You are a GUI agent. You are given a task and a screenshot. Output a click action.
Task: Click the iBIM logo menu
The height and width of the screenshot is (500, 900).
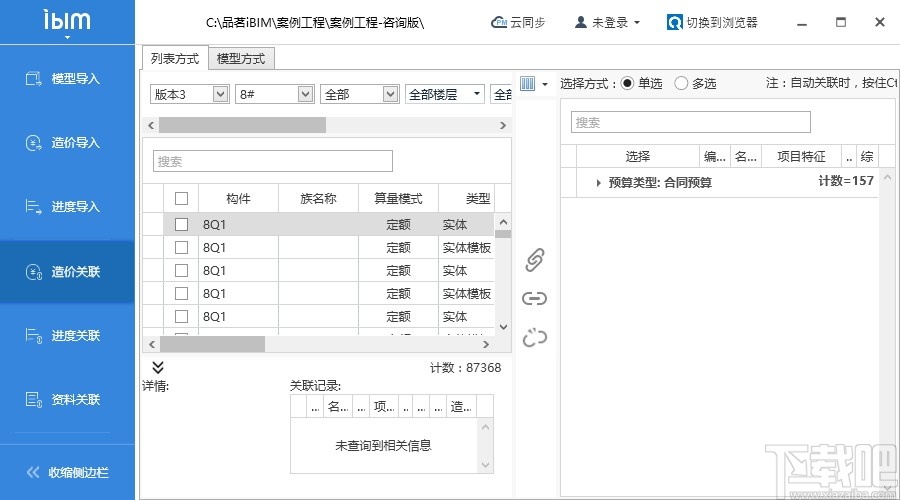pyautogui.click(x=67, y=23)
